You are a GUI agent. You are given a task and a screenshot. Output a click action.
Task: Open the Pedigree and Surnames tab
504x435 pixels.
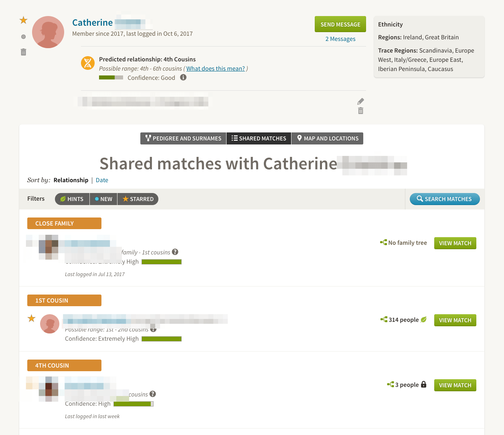coord(183,138)
